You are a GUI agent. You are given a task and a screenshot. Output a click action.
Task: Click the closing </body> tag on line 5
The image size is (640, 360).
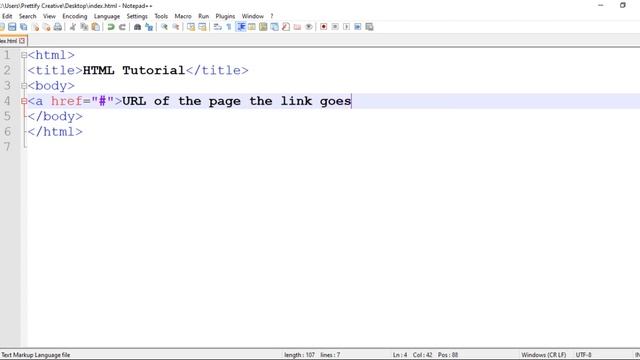[55, 117]
